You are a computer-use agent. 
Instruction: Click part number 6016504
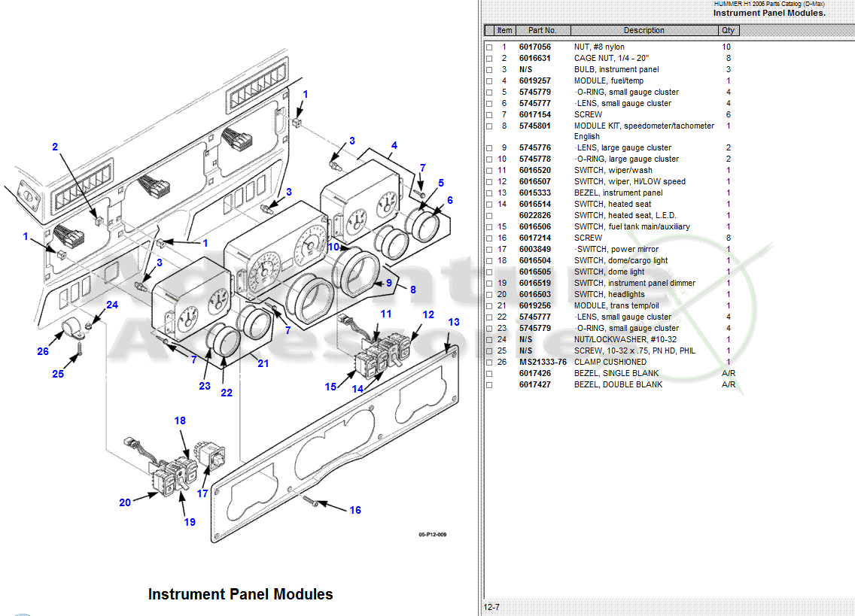click(x=535, y=260)
